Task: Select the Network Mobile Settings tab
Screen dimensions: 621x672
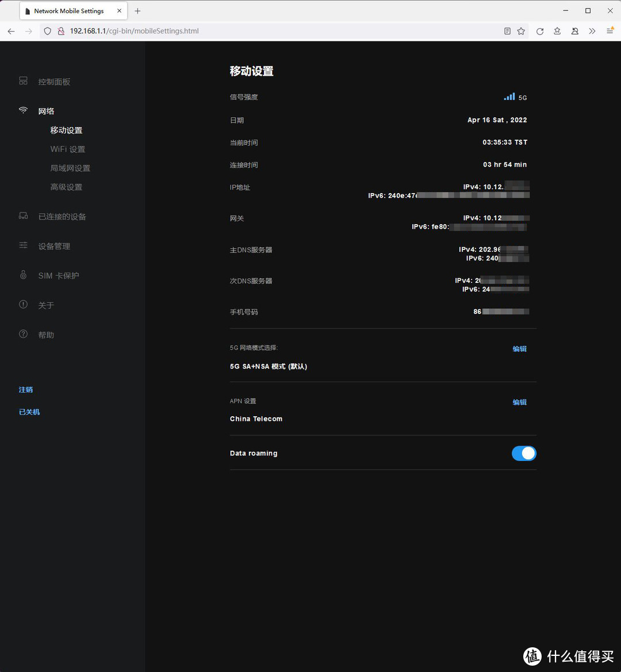Action: [x=73, y=11]
